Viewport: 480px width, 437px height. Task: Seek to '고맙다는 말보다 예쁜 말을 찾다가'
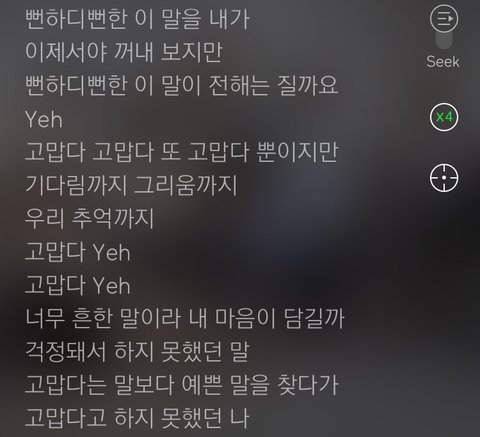pos(182,385)
